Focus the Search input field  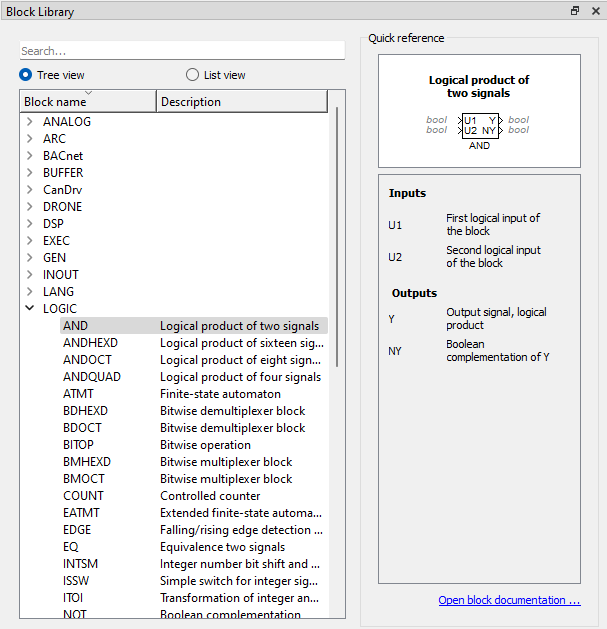point(182,51)
